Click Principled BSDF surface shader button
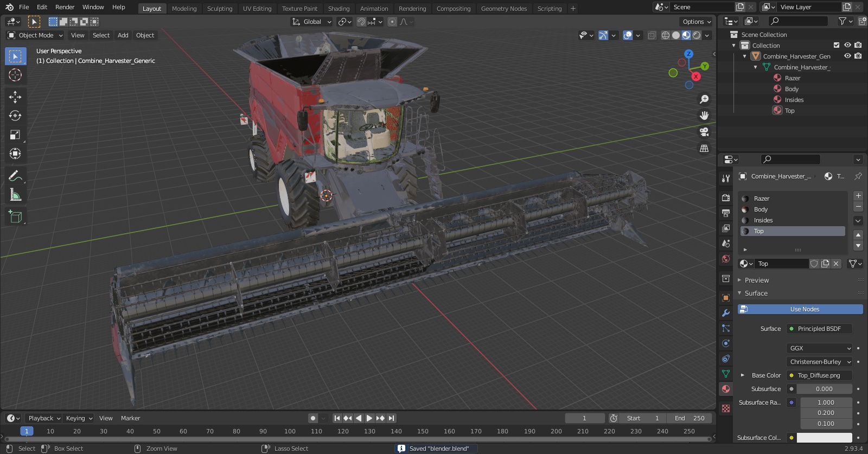Image resolution: width=868 pixels, height=454 pixels. point(820,329)
